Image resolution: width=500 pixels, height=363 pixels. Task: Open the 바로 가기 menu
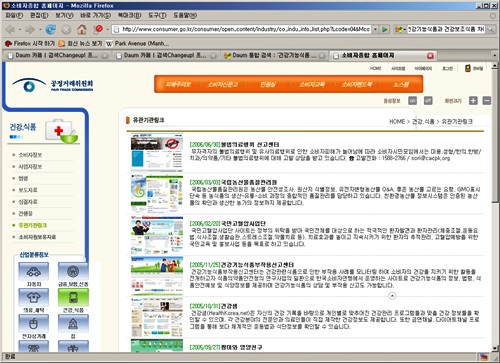(x=95, y=15)
